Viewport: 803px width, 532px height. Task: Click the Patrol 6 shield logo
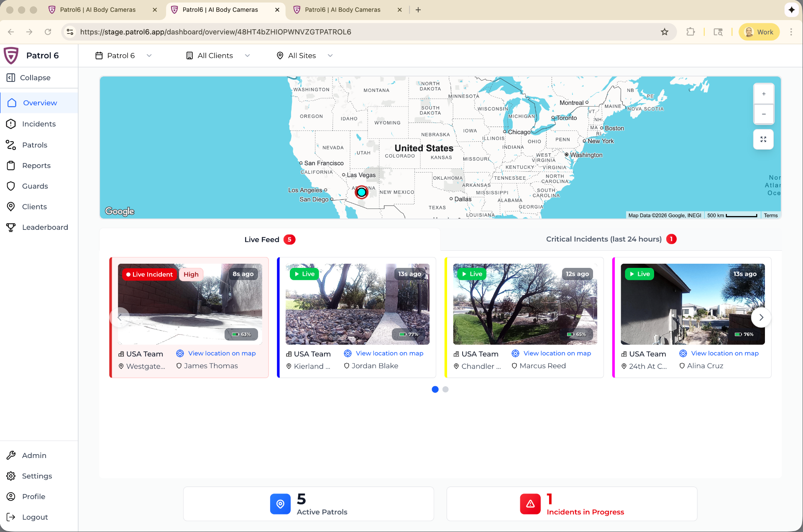(x=11, y=55)
